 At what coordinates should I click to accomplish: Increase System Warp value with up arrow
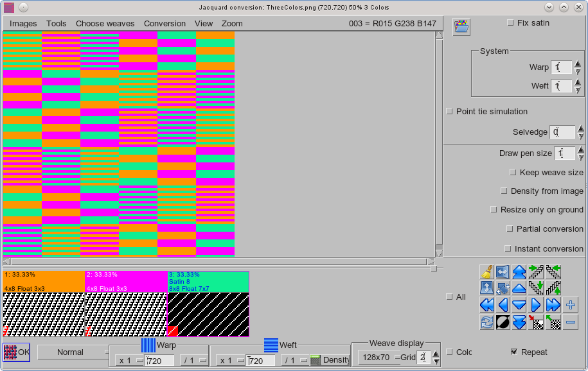pos(578,64)
